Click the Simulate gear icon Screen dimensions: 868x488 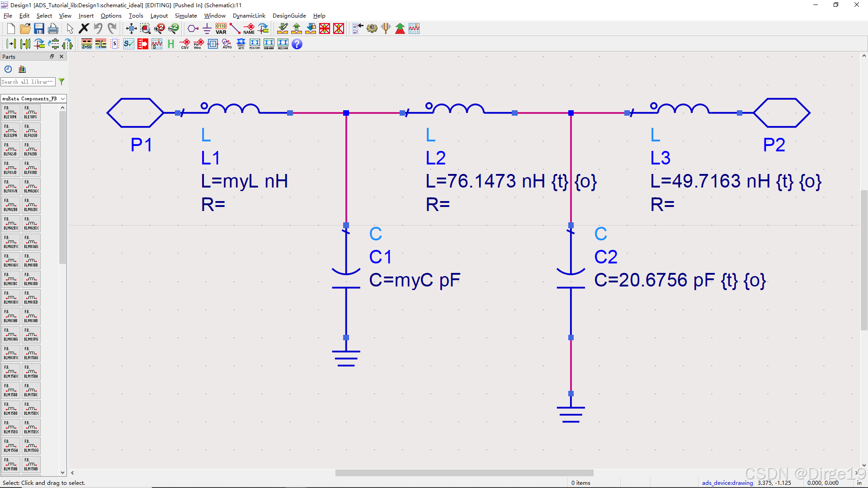[372, 28]
